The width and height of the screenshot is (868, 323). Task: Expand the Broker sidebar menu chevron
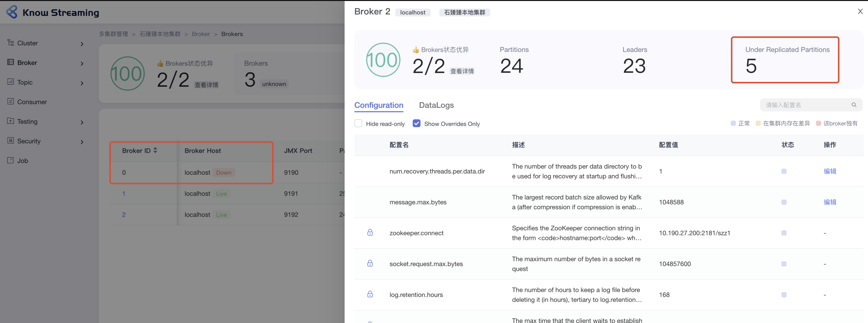click(82, 63)
